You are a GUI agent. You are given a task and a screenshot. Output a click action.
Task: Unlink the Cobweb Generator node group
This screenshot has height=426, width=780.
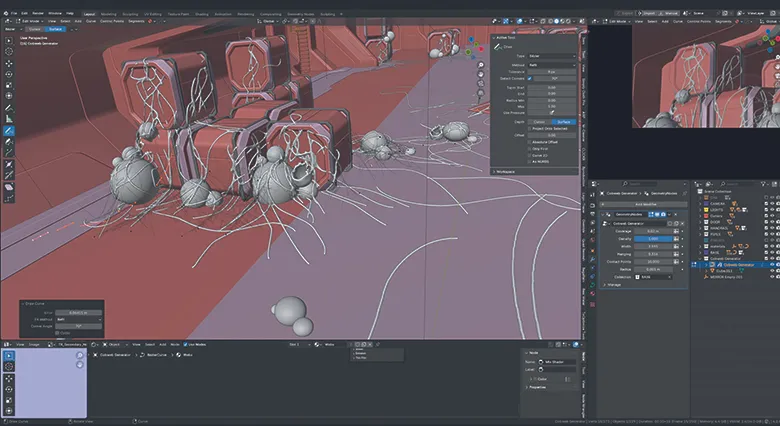tap(682, 223)
